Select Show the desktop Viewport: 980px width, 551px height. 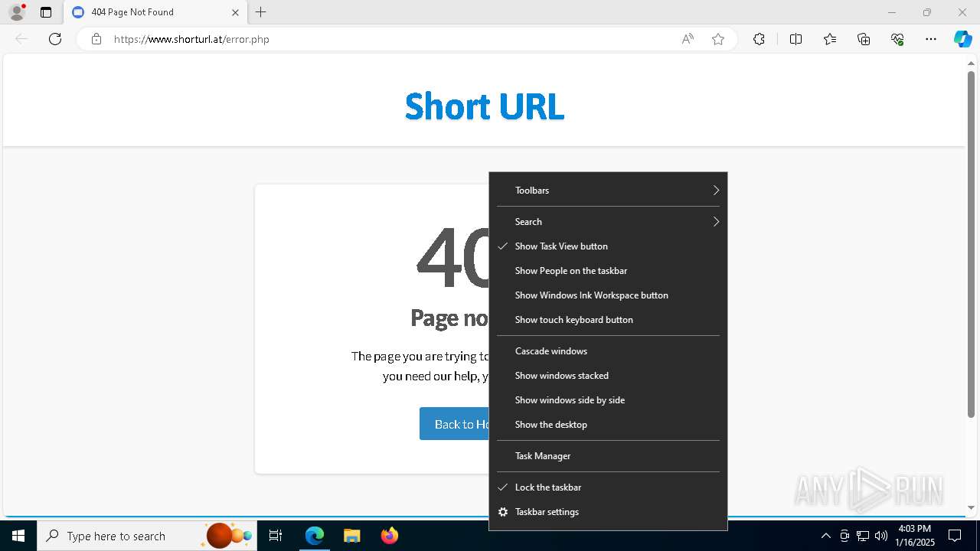[608, 424]
